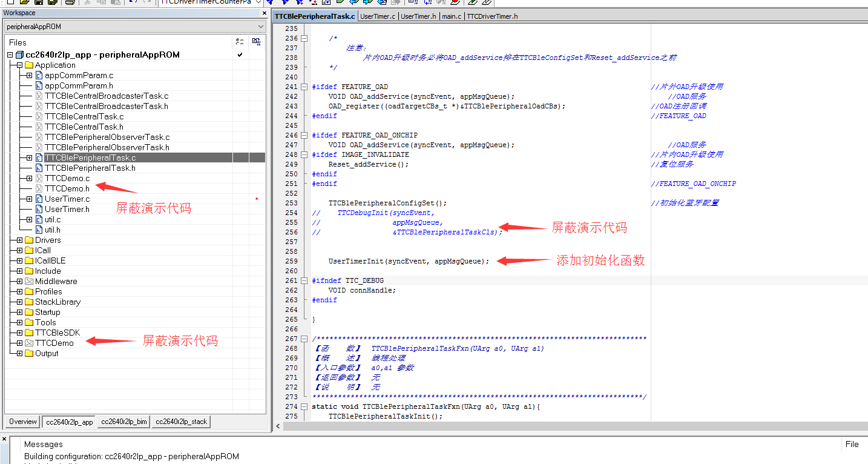Screen dimensions: 868x464
Task: Expand the Tools folder
Action: (19, 322)
